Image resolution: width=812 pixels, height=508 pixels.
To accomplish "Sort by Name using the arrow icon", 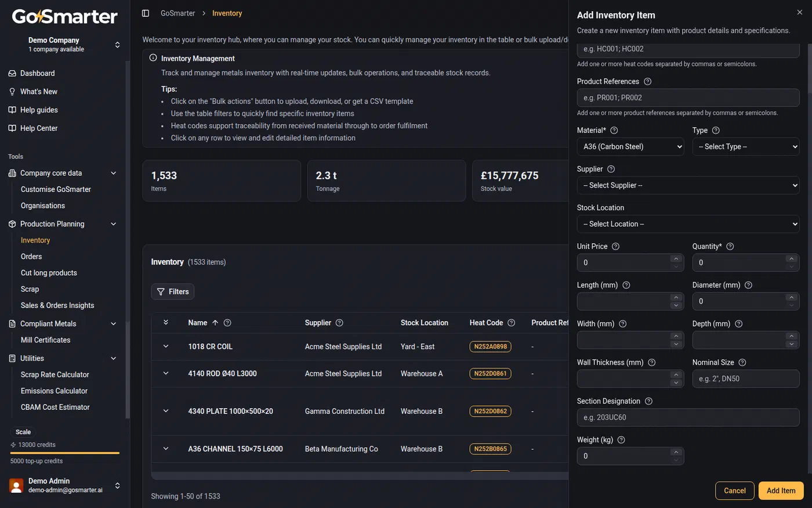I will pyautogui.click(x=215, y=323).
